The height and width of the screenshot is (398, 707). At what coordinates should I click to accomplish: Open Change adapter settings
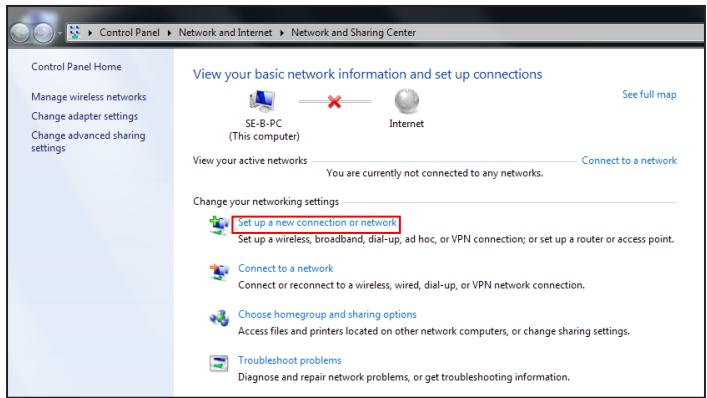click(x=85, y=116)
